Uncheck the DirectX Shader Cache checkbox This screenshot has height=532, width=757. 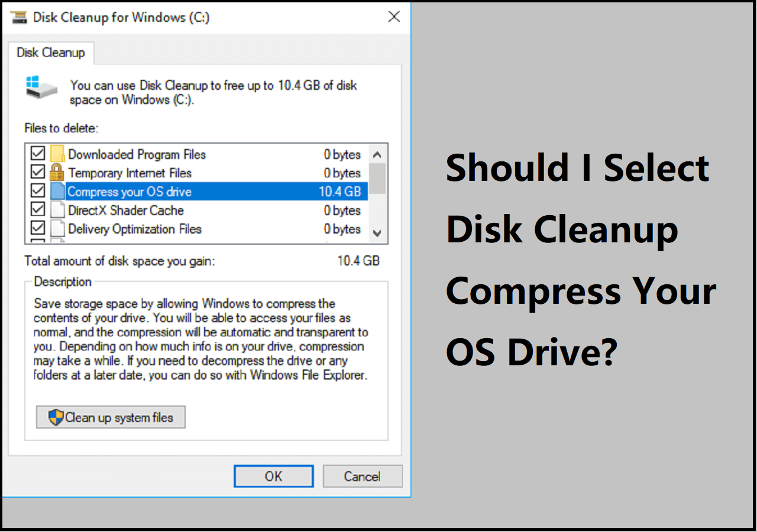click(38, 209)
